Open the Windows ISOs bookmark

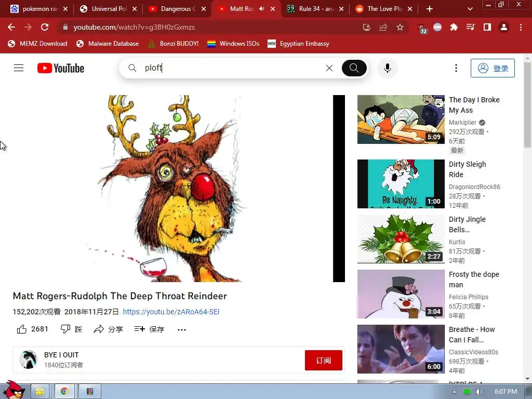pos(233,44)
